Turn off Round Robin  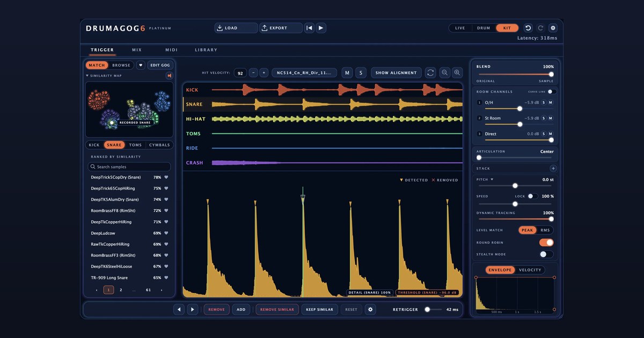point(546,243)
